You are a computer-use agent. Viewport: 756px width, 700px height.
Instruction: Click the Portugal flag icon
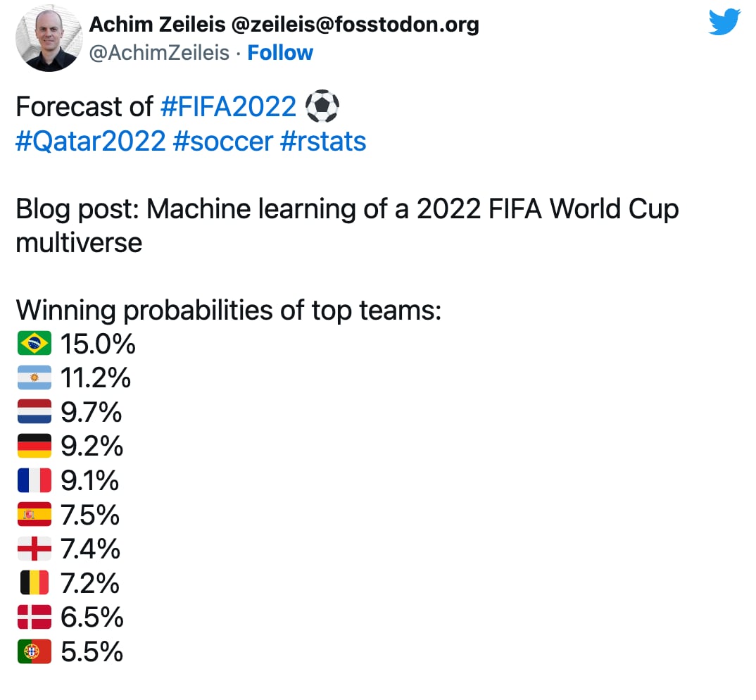pos(34,651)
